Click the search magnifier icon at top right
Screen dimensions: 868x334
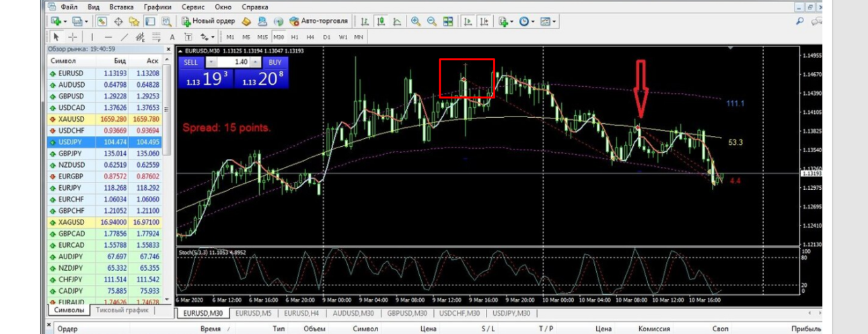800,22
